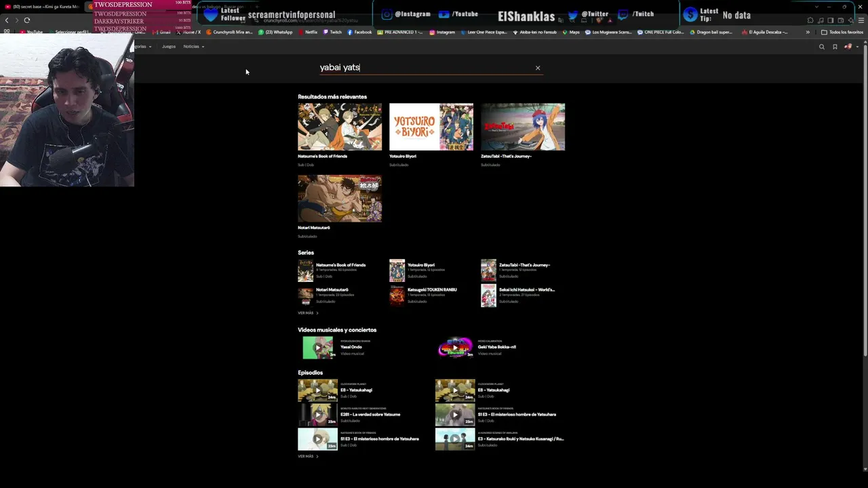Open the ONE PIECE Full Colo... bookmark
The image size is (868, 488).
(x=660, y=32)
